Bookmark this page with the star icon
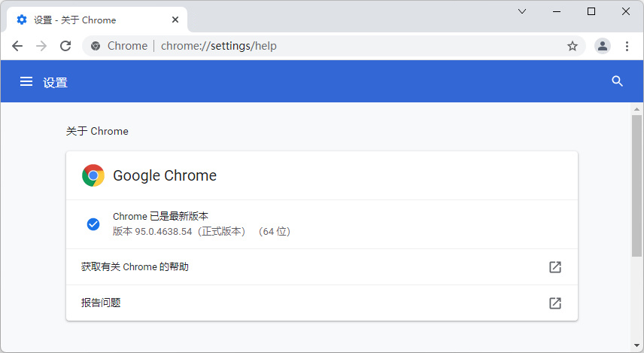The height and width of the screenshot is (353, 644). point(572,46)
